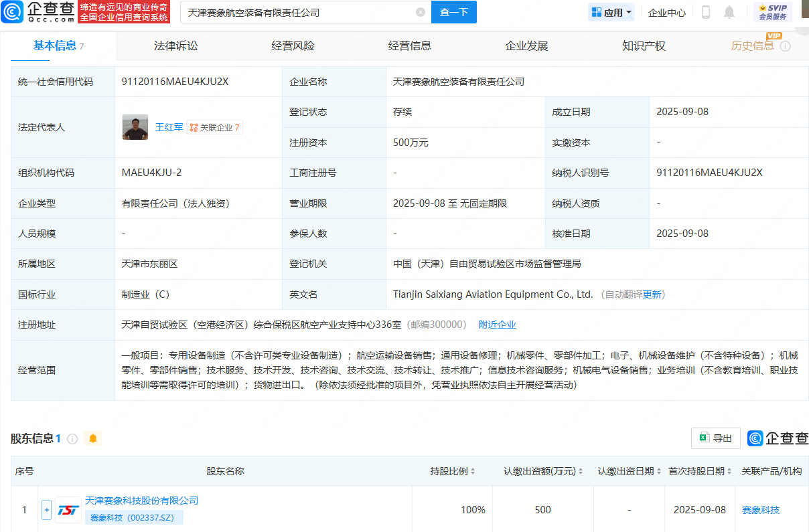Select the 知识产权 tab
This screenshot has height=532, width=809.
coord(644,46)
